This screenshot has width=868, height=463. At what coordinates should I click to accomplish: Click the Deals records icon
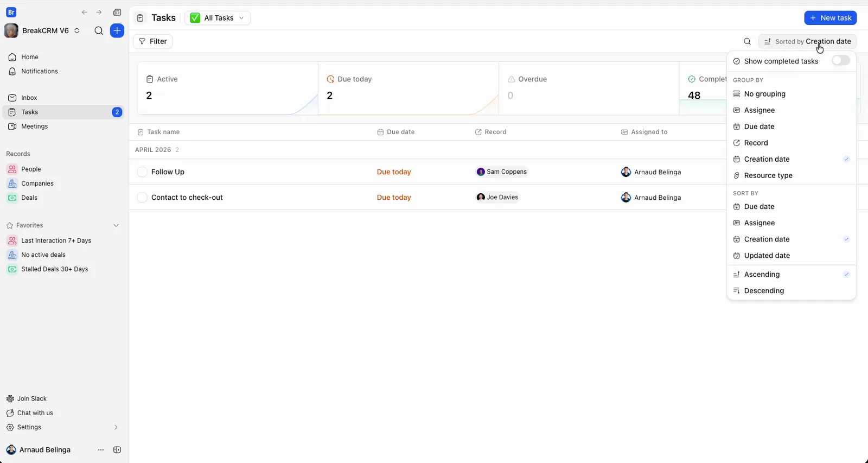(12, 198)
